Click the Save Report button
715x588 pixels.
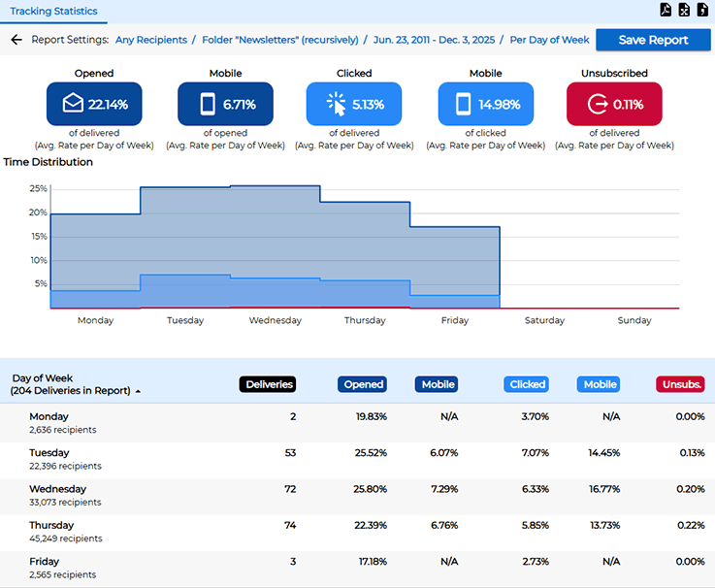[x=653, y=40]
